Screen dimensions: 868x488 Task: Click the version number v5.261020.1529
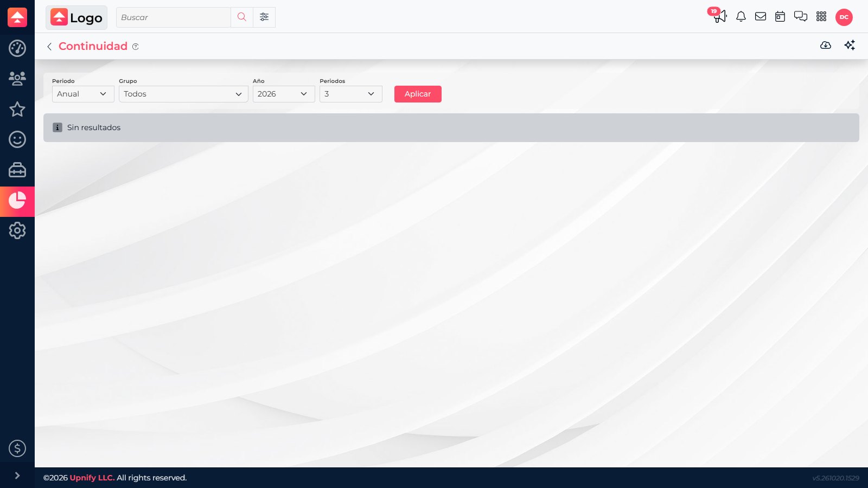(835, 478)
